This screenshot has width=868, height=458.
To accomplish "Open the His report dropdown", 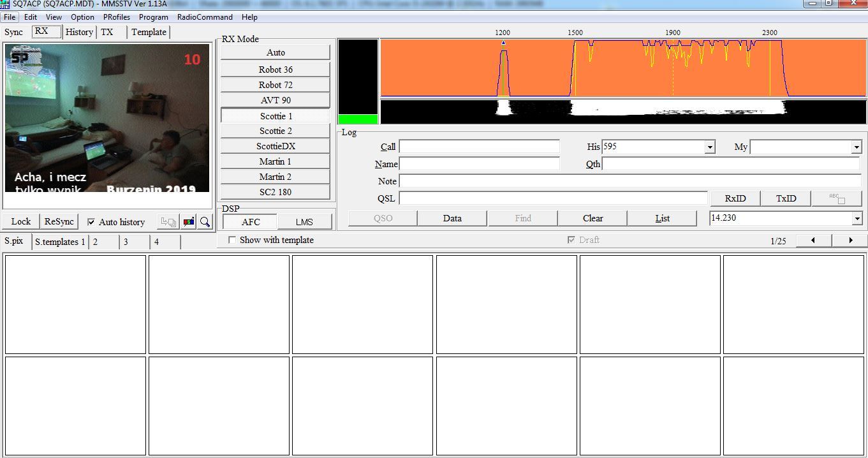I will (x=709, y=147).
